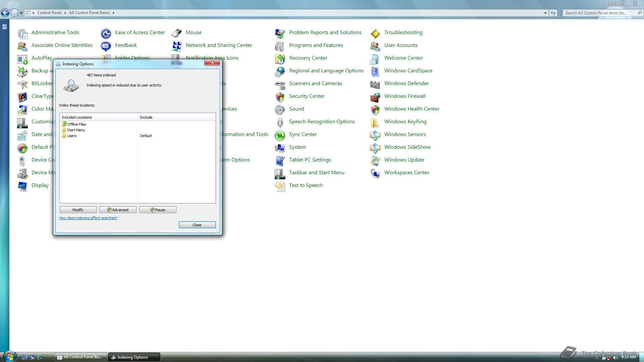Open Associate Online Identities icon
The height and width of the screenshot is (362, 644).
tap(22, 46)
